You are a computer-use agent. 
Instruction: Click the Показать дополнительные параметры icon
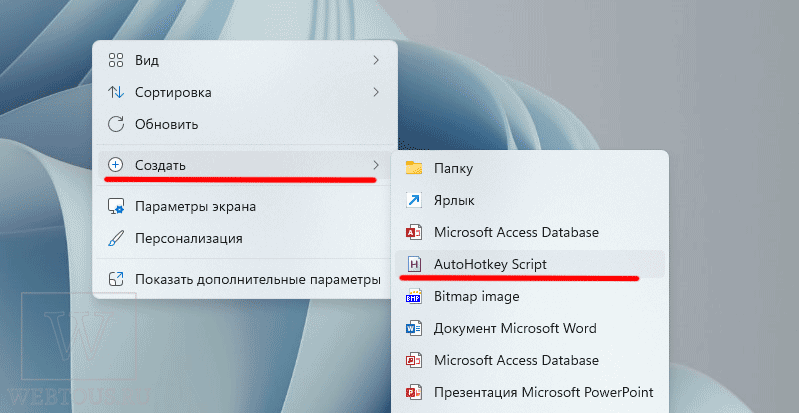pos(116,279)
